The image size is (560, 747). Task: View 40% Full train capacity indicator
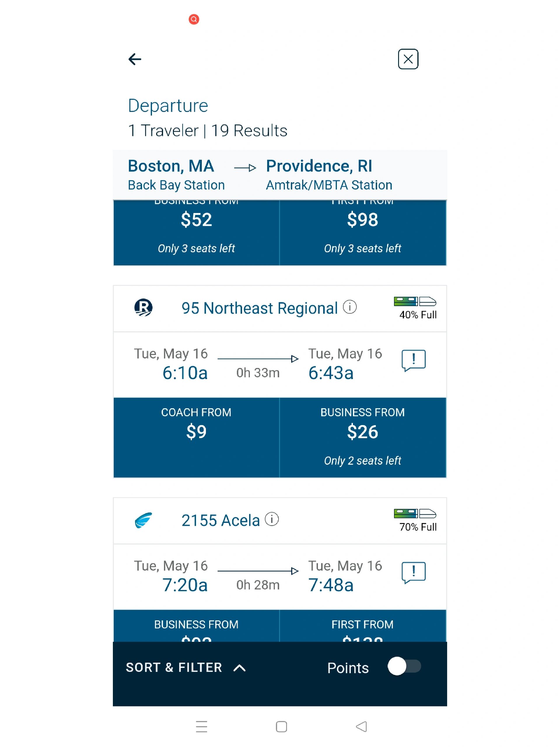coord(415,308)
